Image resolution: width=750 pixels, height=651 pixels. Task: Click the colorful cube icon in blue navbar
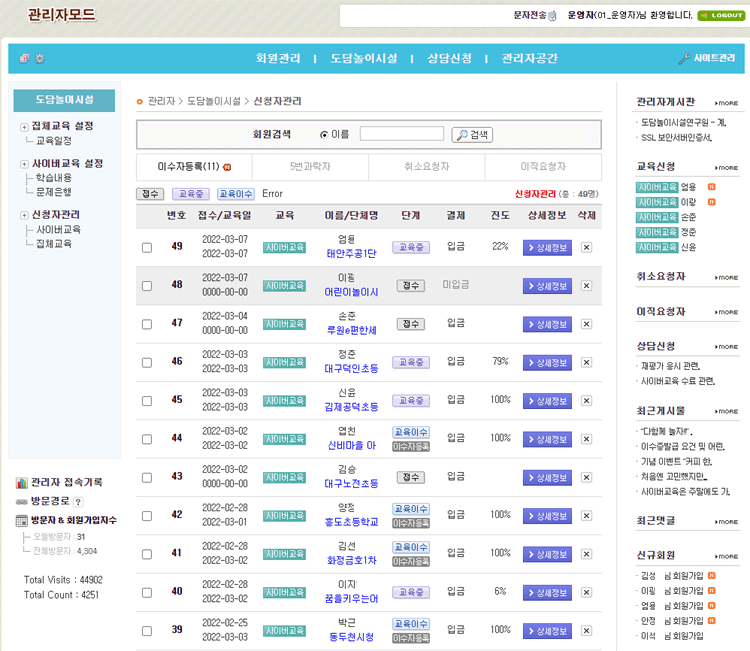tap(24, 58)
